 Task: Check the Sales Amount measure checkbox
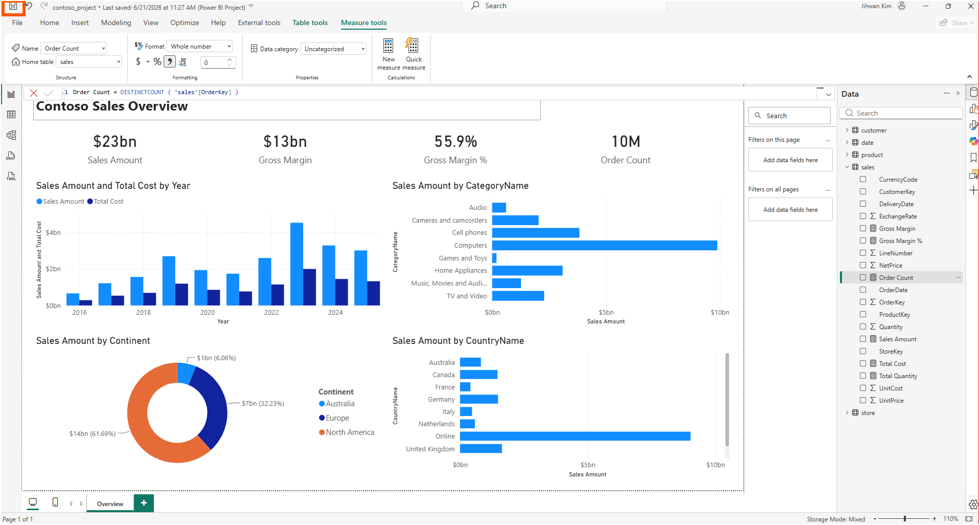(x=863, y=339)
